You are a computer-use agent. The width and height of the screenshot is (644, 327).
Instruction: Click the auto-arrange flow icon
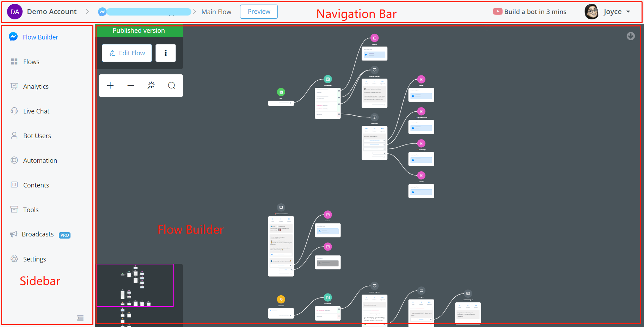151,85
